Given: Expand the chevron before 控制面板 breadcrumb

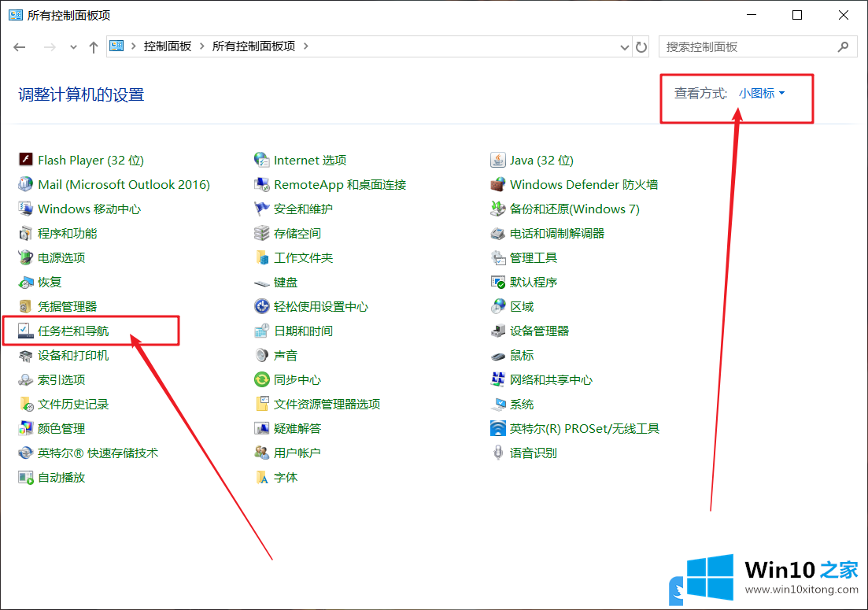Looking at the screenshot, I should tap(134, 46).
